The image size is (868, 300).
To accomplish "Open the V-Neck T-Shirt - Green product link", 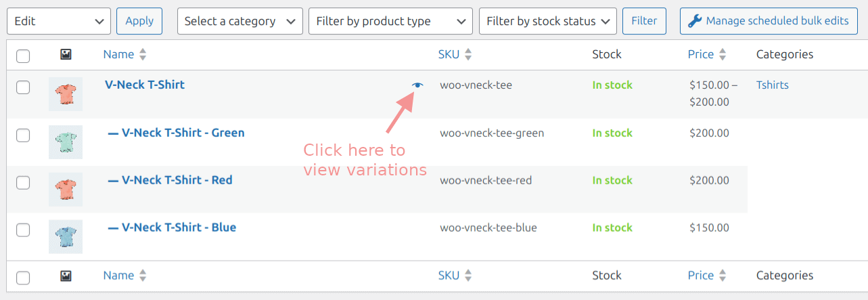I will click(x=183, y=133).
